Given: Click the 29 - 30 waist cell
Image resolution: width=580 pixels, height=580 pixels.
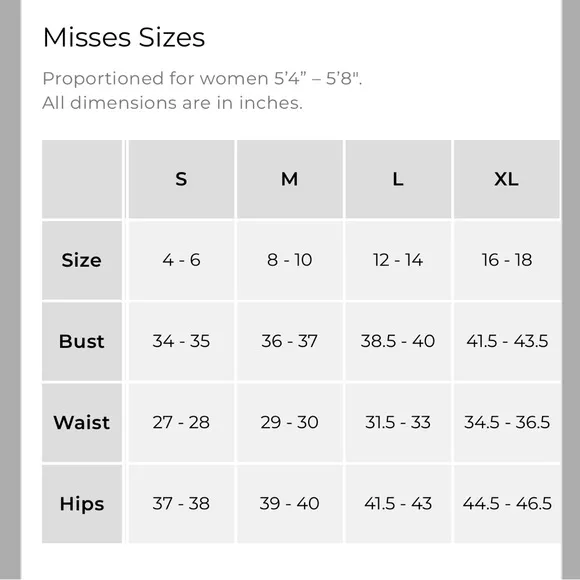Looking at the screenshot, I should [x=290, y=422].
